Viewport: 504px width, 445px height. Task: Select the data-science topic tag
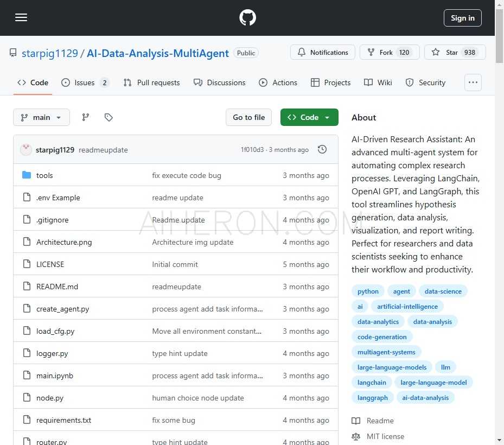(x=443, y=291)
